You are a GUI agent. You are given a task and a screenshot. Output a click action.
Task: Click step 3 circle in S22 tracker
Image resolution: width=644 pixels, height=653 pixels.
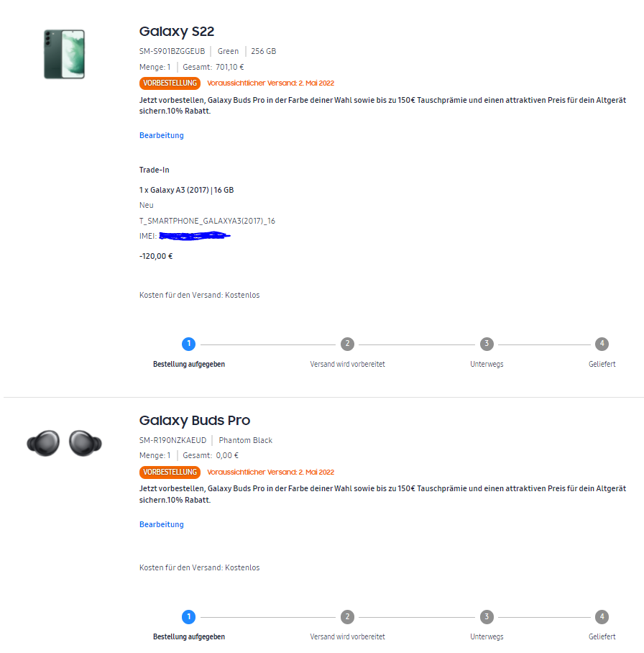(487, 344)
